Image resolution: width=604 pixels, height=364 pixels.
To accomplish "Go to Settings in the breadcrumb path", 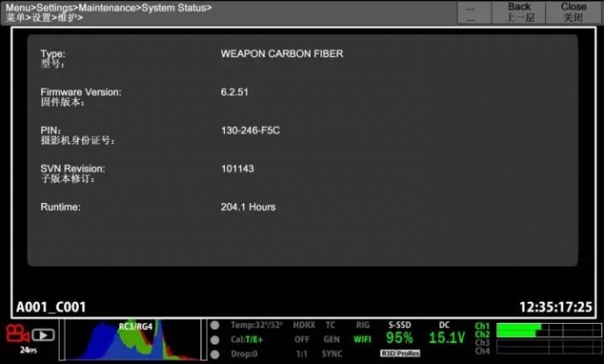I will point(54,7).
